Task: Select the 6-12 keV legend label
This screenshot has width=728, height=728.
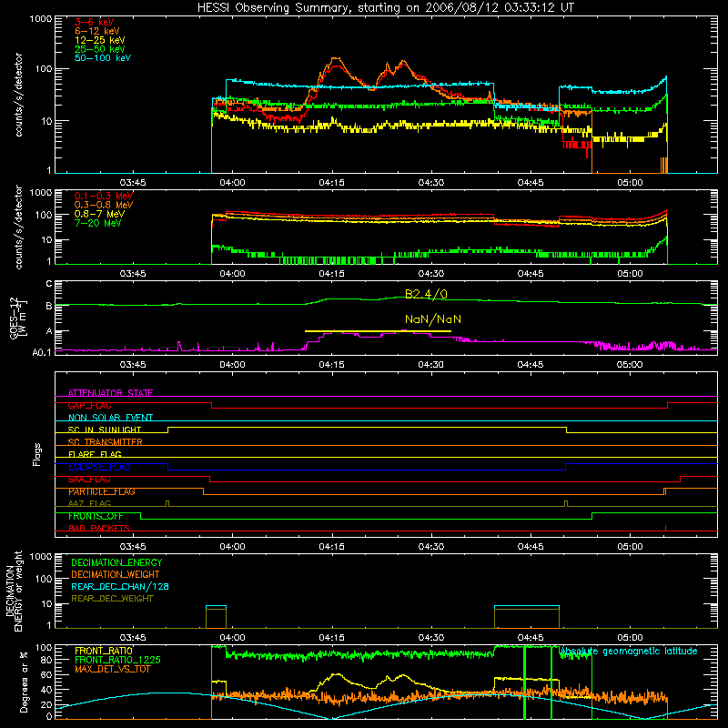Action: click(97, 31)
